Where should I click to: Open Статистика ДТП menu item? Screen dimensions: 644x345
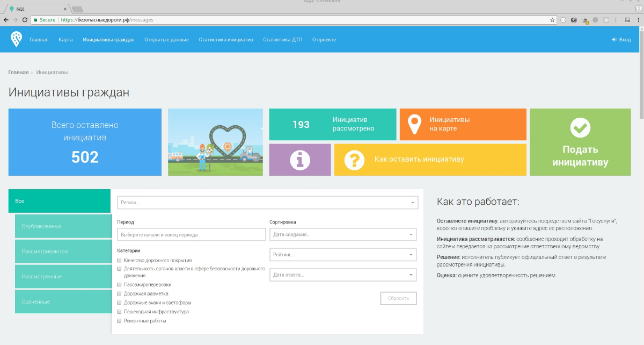(x=282, y=40)
